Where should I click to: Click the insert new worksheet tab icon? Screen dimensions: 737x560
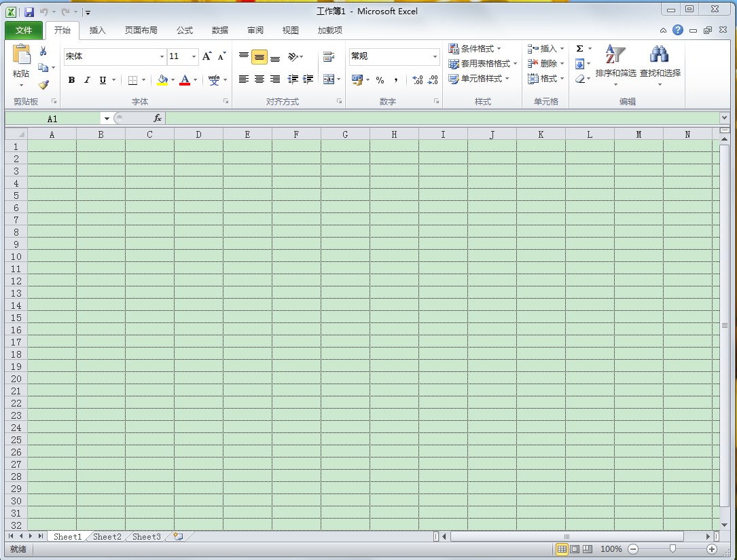click(178, 536)
